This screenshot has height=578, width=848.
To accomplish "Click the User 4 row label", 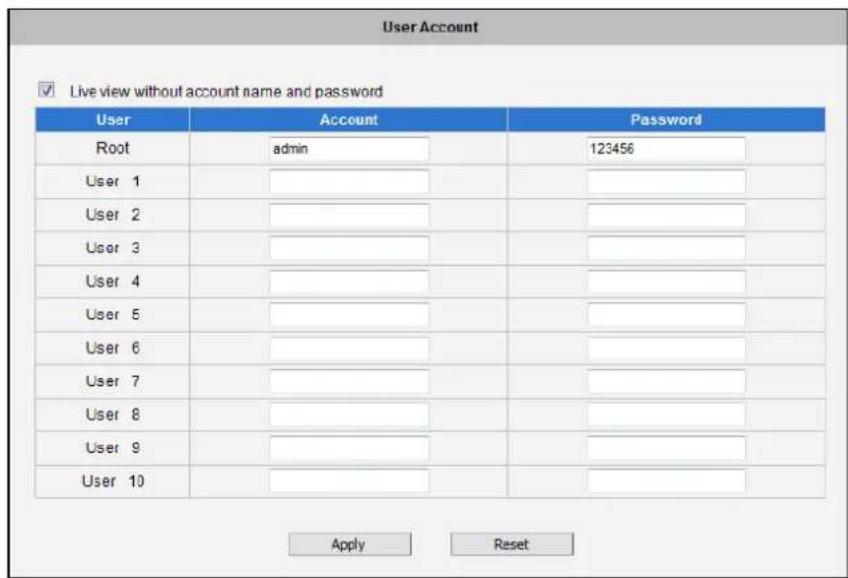I will coord(112,281).
